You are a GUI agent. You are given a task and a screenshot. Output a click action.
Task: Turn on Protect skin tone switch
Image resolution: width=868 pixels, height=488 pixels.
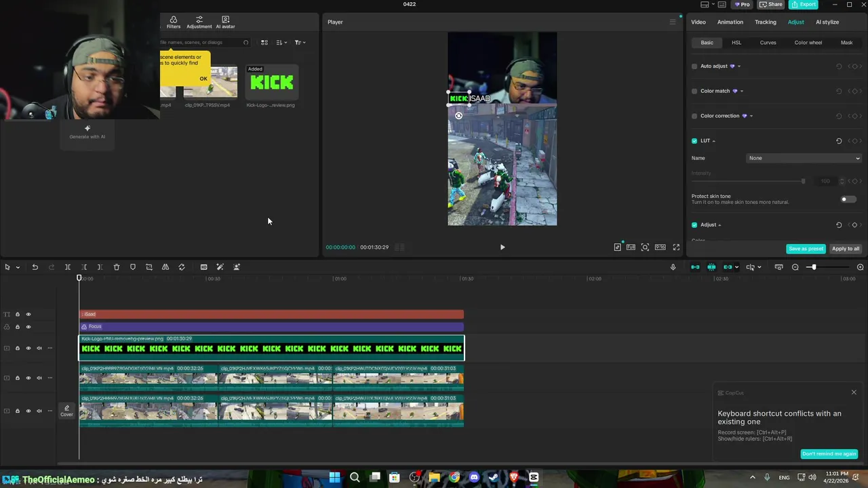pyautogui.click(x=848, y=199)
